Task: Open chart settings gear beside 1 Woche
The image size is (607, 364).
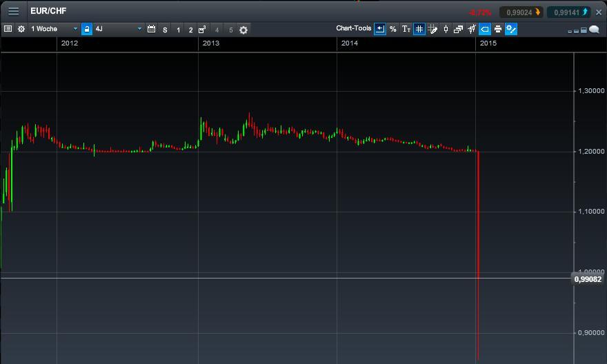Action: click(21, 29)
